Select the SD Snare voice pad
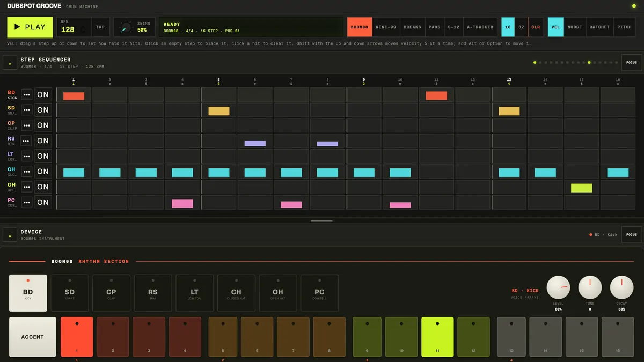 coord(70,293)
